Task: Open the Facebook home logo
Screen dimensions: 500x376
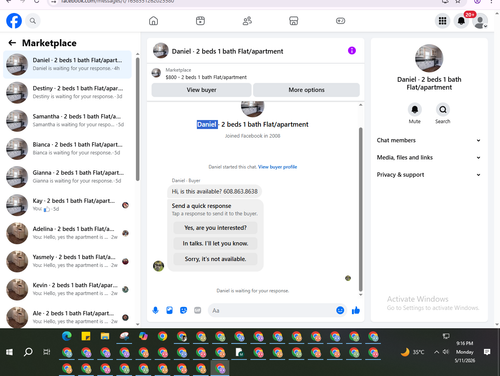Action: coord(14,21)
